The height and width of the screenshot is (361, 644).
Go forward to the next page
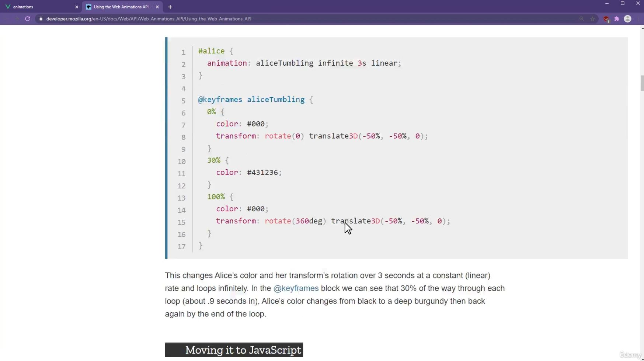pos(17,19)
